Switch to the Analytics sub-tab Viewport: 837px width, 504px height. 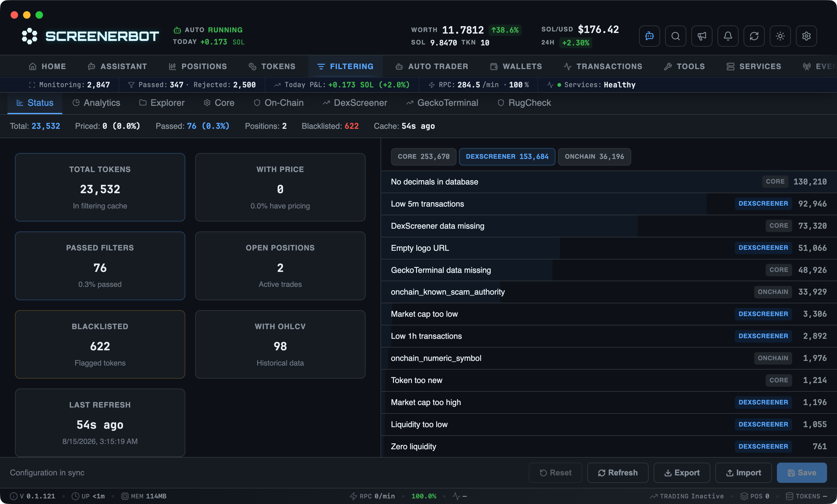tap(96, 103)
